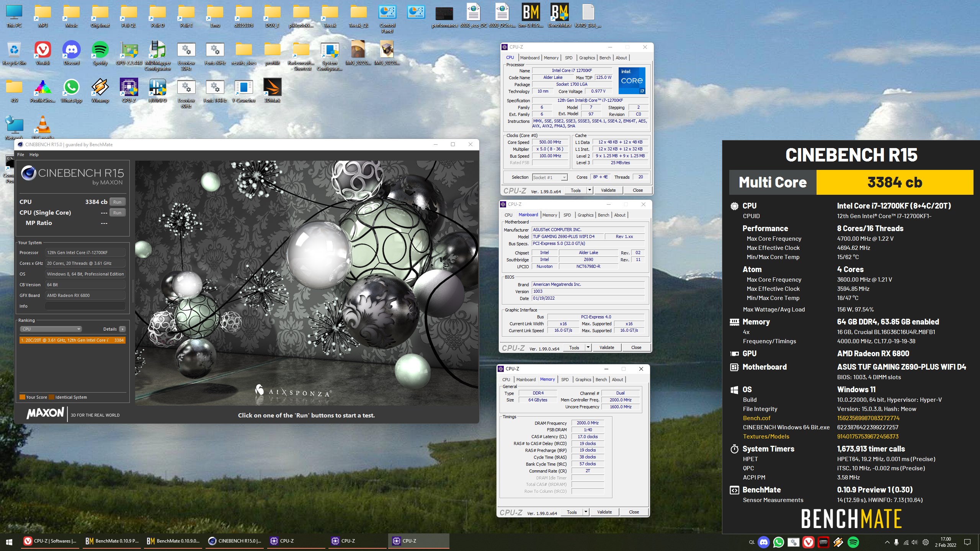Image resolution: width=980 pixels, height=551 pixels.
Task: Click Validate in bottom CPU-Z window
Action: click(x=604, y=512)
